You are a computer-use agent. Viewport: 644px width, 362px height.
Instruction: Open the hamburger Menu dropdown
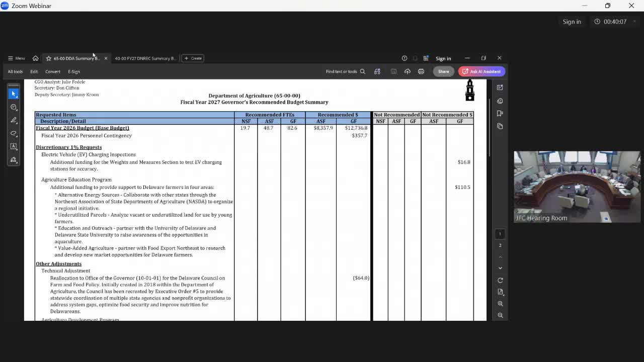click(x=16, y=58)
